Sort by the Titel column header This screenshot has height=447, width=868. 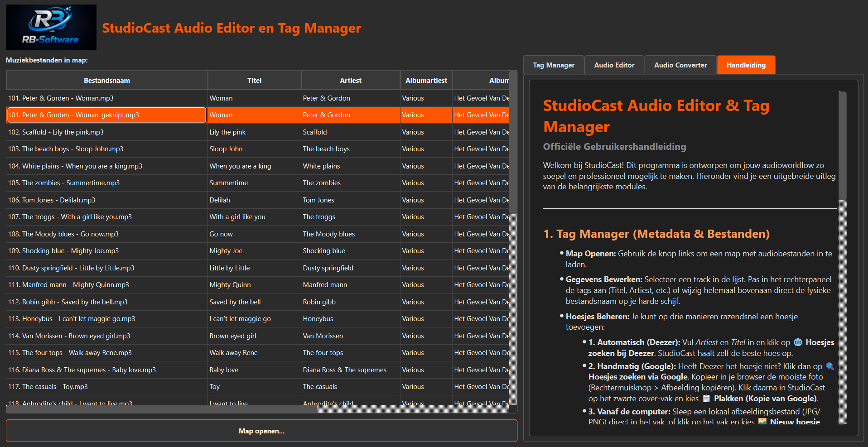tap(255, 80)
